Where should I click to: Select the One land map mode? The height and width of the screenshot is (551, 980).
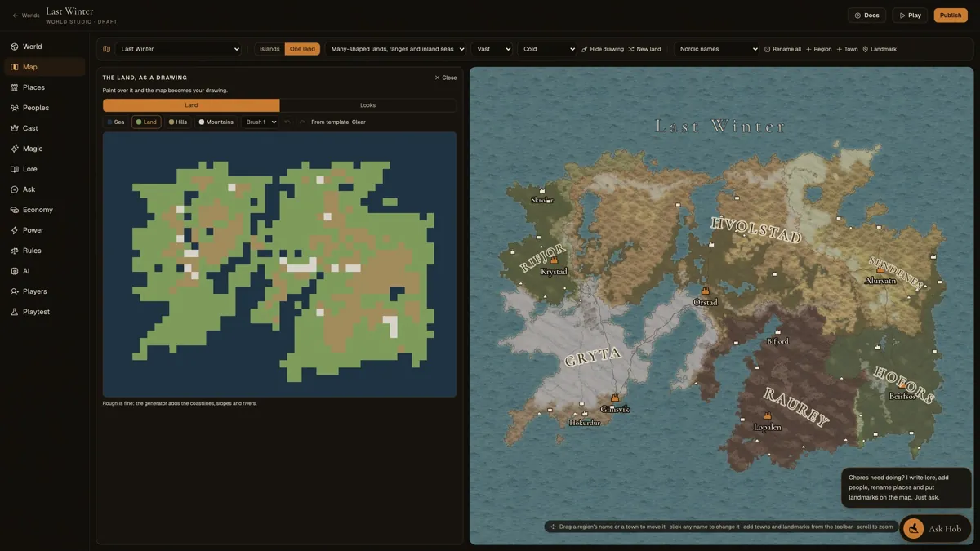click(x=302, y=49)
